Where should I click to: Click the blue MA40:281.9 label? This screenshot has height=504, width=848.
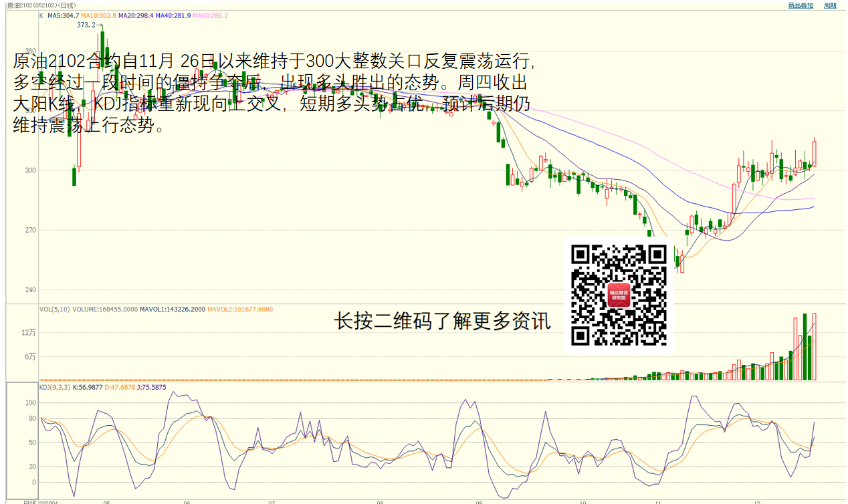[x=173, y=15]
